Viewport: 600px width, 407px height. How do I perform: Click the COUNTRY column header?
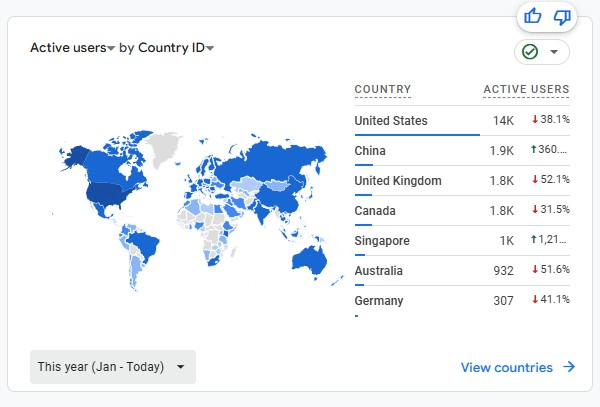(382, 90)
